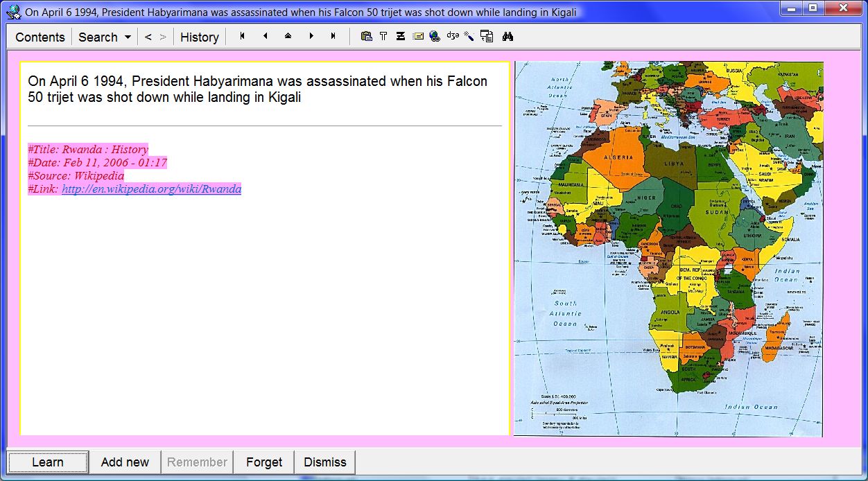The width and height of the screenshot is (868, 481).
Task: Click the Forget button
Action: coord(264,462)
